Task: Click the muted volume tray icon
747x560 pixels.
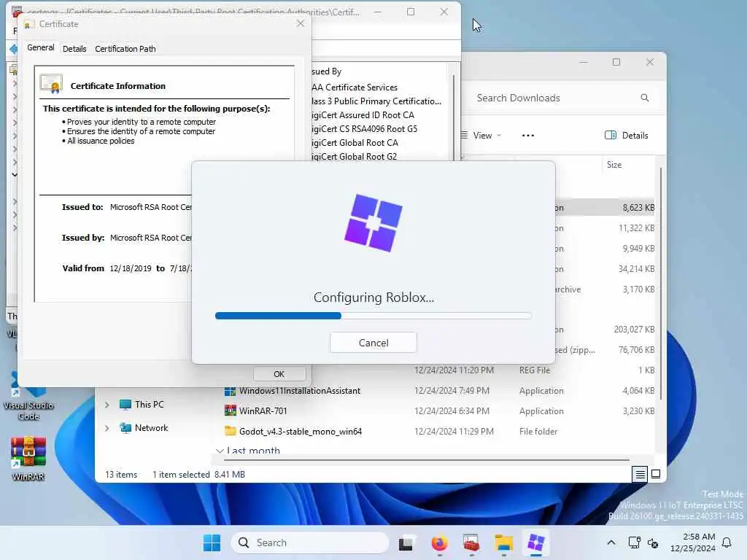Action: 653,542
